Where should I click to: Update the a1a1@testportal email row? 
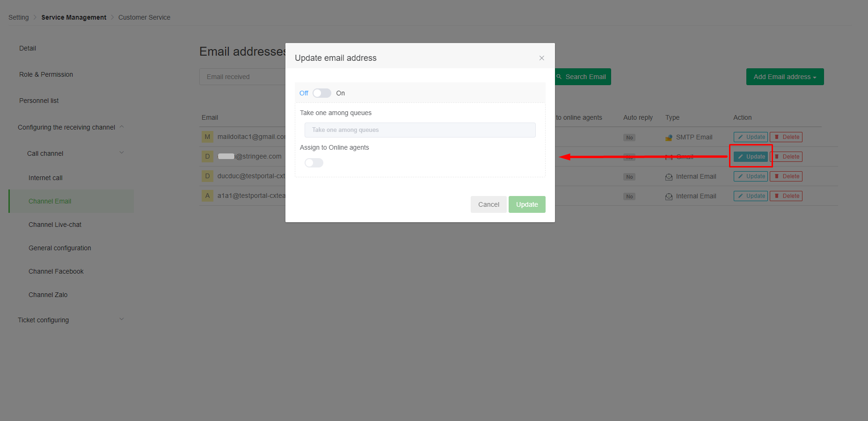click(x=751, y=196)
